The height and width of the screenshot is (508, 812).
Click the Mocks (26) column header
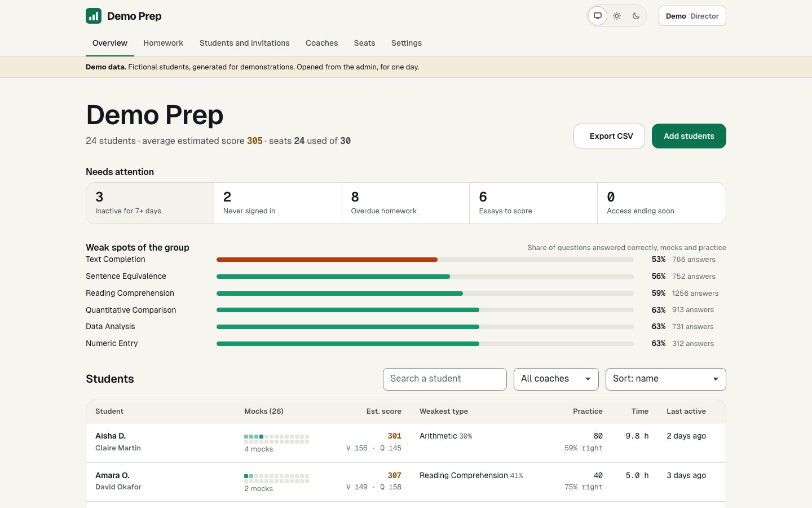coord(264,411)
